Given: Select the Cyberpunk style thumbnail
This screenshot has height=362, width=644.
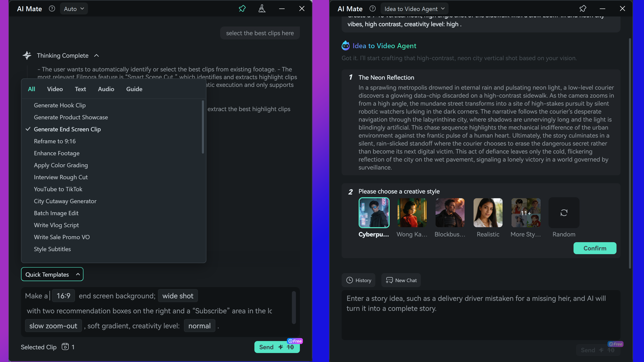Looking at the screenshot, I should (374, 213).
